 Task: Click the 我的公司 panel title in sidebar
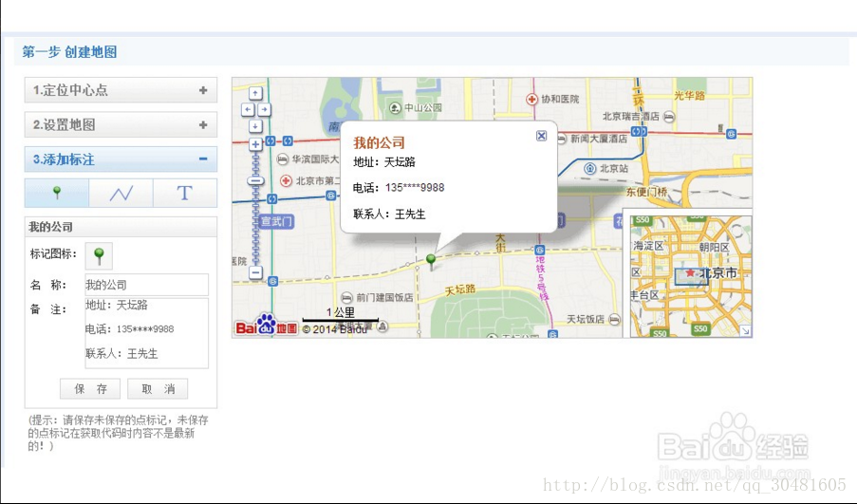51,227
